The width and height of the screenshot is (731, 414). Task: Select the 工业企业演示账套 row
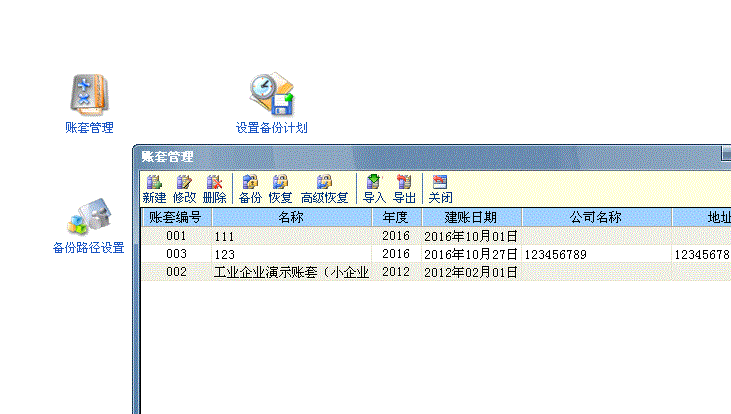(290, 272)
